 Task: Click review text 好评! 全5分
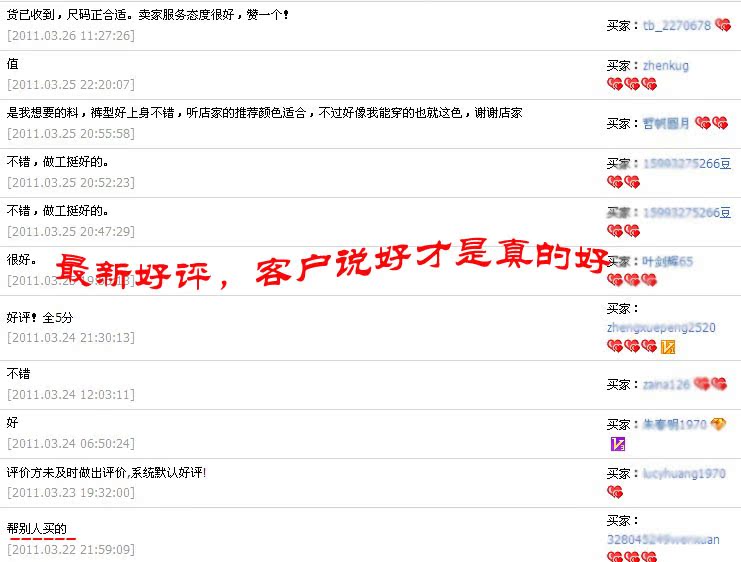pyautogui.click(x=40, y=317)
